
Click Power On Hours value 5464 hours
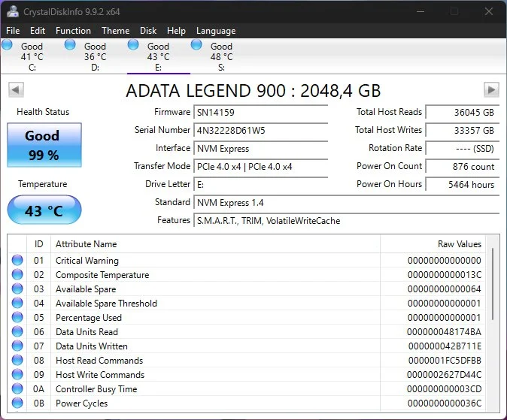click(463, 185)
